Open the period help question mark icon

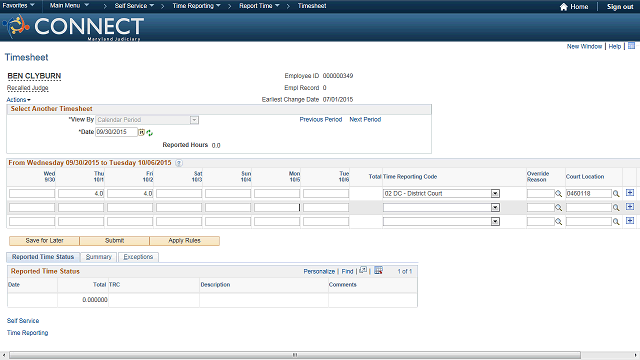pos(179,163)
